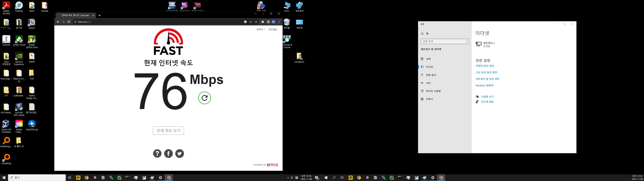Click 상세 정보 보기 button
644x181 pixels.
tap(168, 131)
